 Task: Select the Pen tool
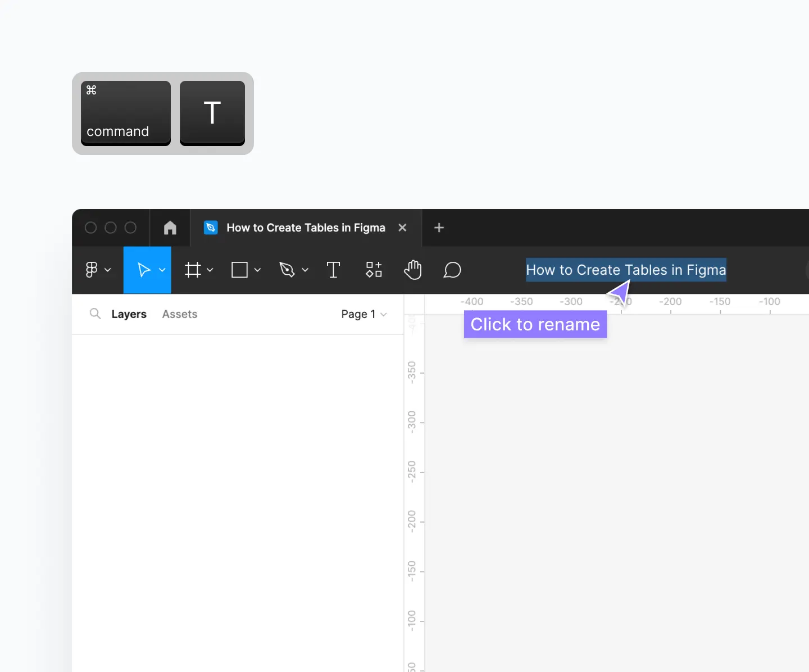pos(288,270)
